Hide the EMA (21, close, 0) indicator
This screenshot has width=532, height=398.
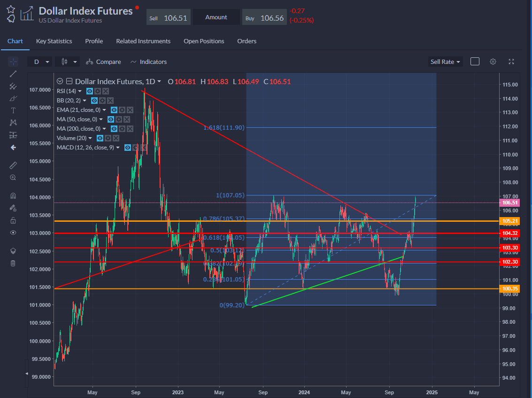[x=114, y=110]
